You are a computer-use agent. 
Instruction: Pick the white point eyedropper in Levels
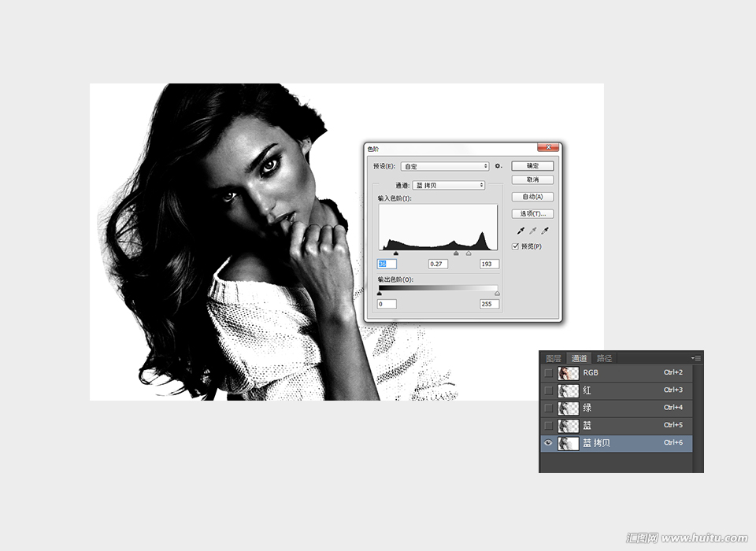[545, 231]
